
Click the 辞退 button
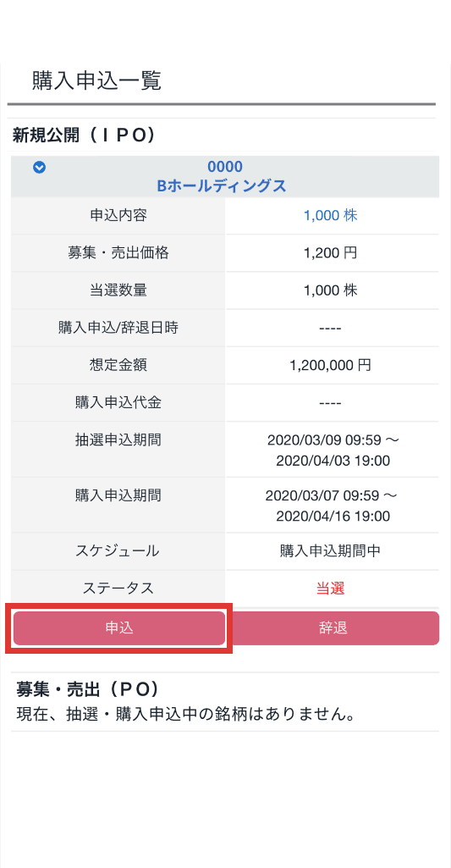(333, 628)
